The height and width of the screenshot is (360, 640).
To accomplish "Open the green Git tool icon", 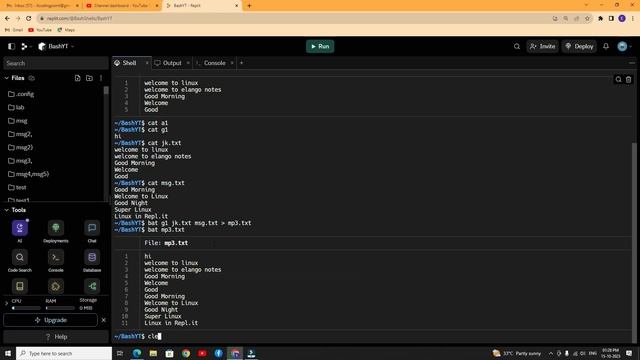I will pos(92,286).
